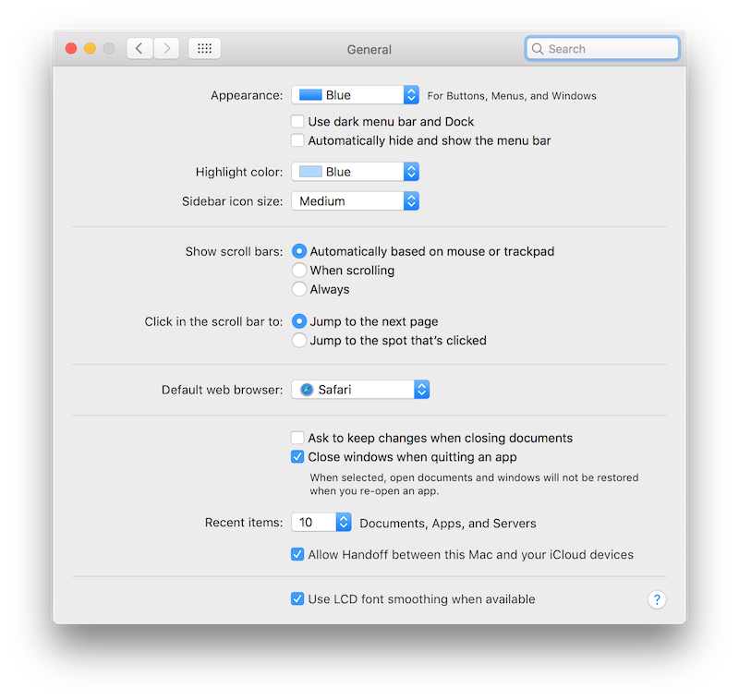The image size is (739, 700).
Task: Click the forward navigation arrow
Action: click(166, 49)
